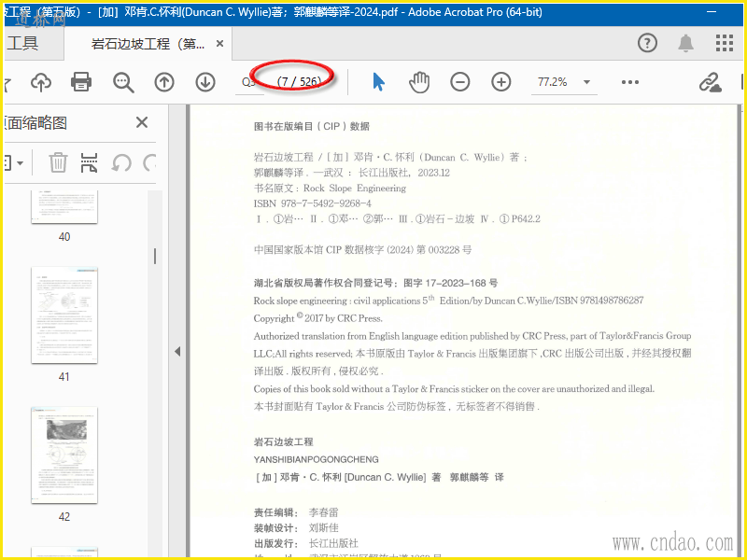747x560 pixels.
Task: Open the notifications bell
Action: (x=685, y=43)
